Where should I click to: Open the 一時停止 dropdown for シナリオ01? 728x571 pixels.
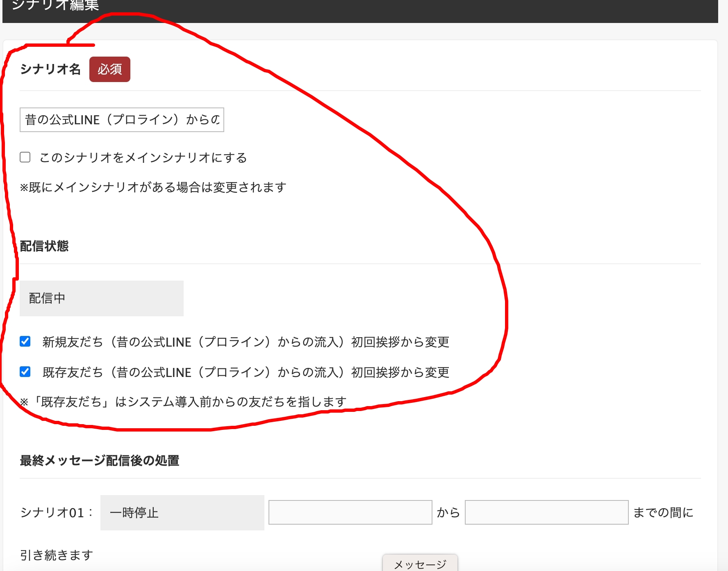tap(182, 513)
